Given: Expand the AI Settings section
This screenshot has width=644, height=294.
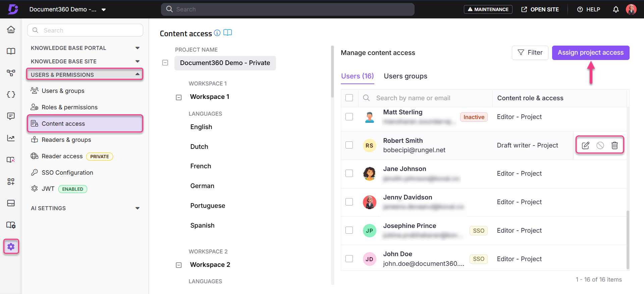Looking at the screenshot, I should coord(85,208).
